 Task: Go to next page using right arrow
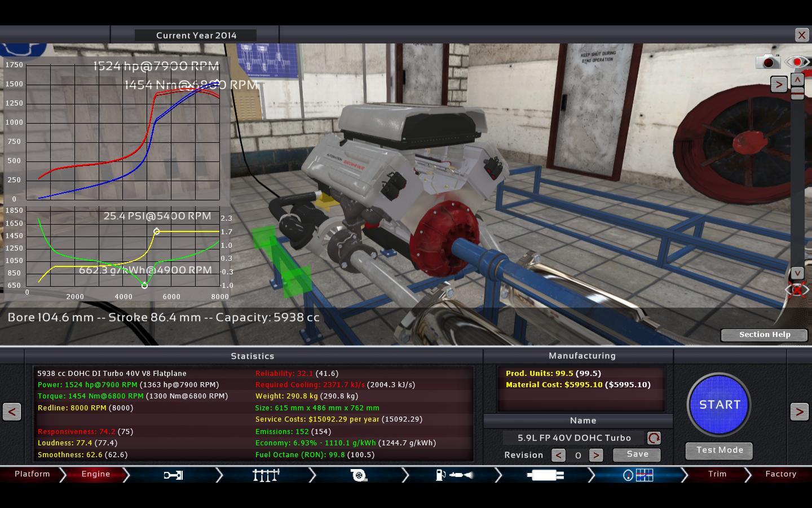point(799,411)
